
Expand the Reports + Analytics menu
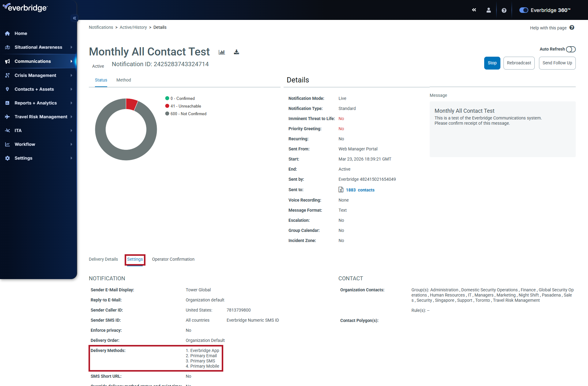[x=36, y=103]
